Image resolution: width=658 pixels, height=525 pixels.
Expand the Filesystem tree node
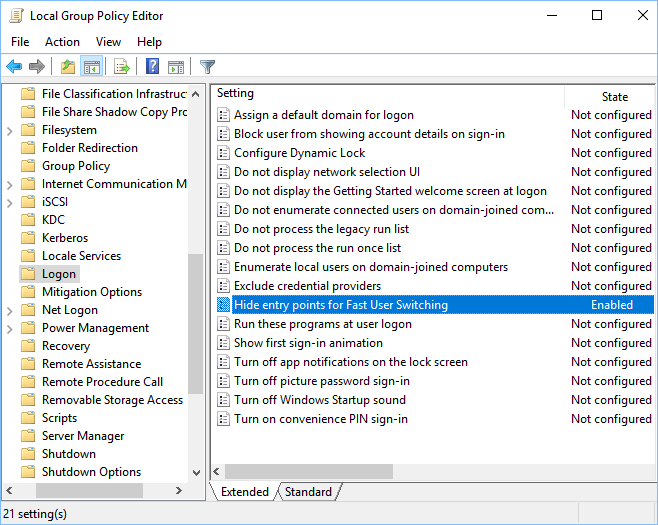(9, 130)
